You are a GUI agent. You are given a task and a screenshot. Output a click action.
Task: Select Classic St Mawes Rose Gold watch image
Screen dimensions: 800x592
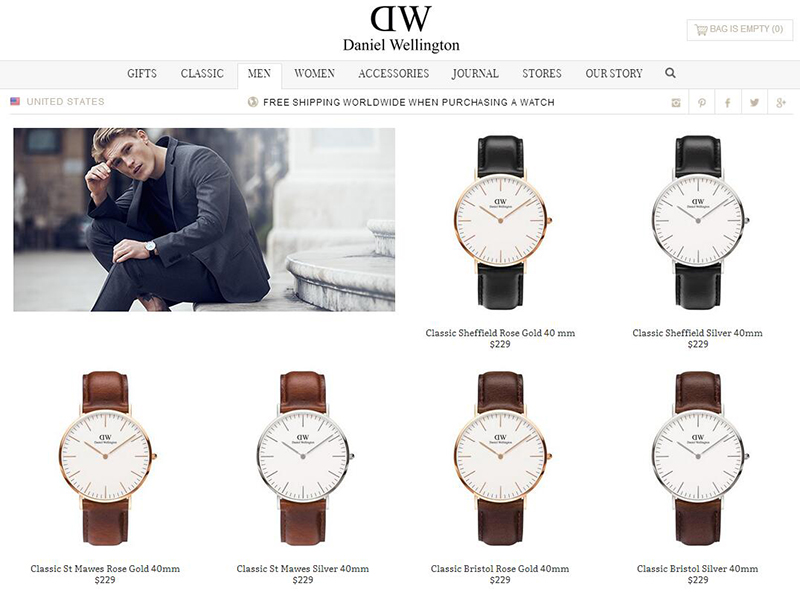105,458
